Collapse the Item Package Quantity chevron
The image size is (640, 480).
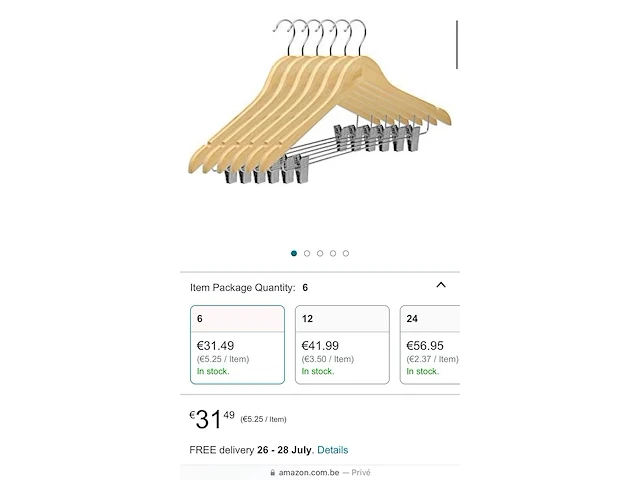click(x=441, y=285)
